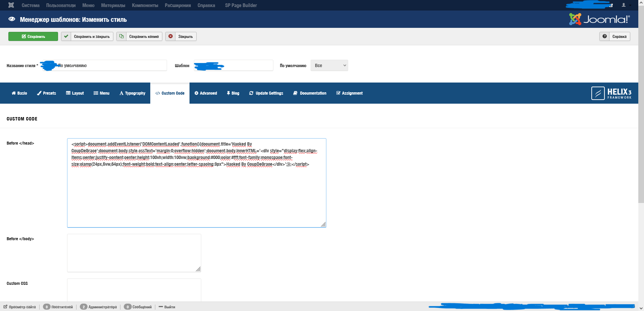This screenshot has width=644, height=311.
Task: Click the page vertical scrollbar thumb
Action: (x=641, y=104)
